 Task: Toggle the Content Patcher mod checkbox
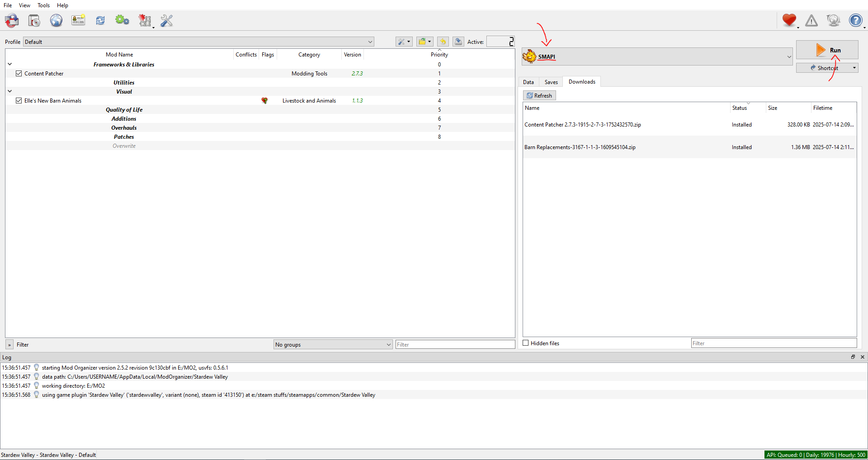(x=19, y=74)
